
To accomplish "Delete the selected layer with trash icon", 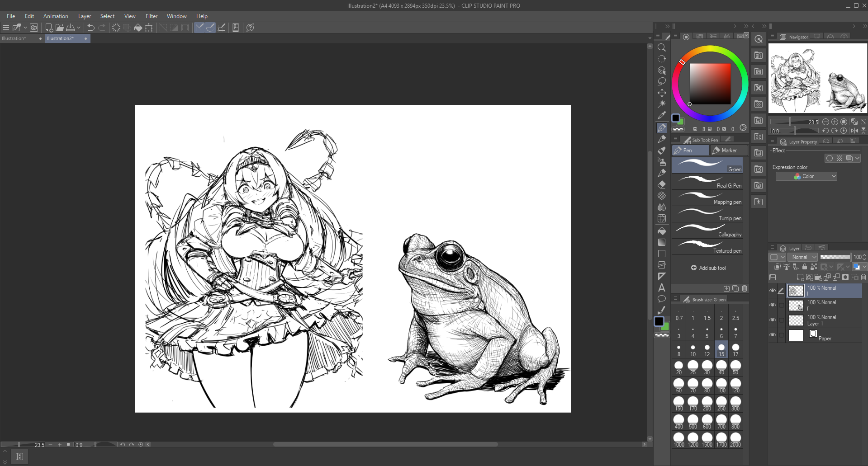I will coord(863,277).
